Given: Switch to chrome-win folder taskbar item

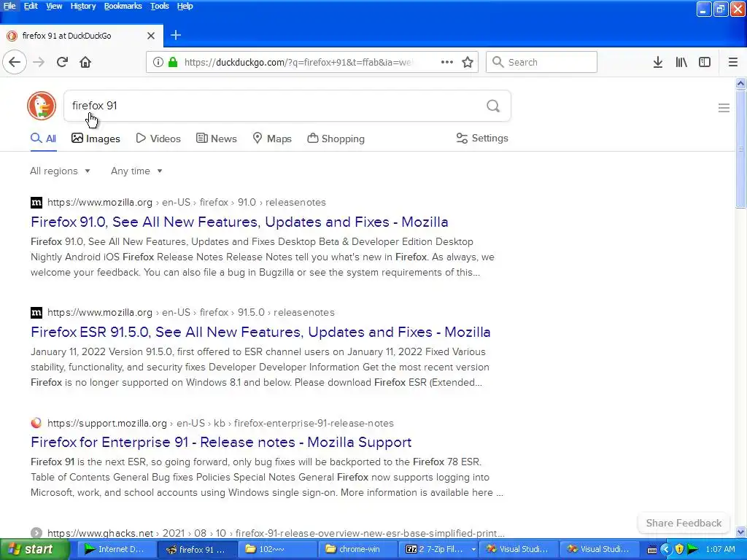Looking at the screenshot, I should click(x=357, y=550).
